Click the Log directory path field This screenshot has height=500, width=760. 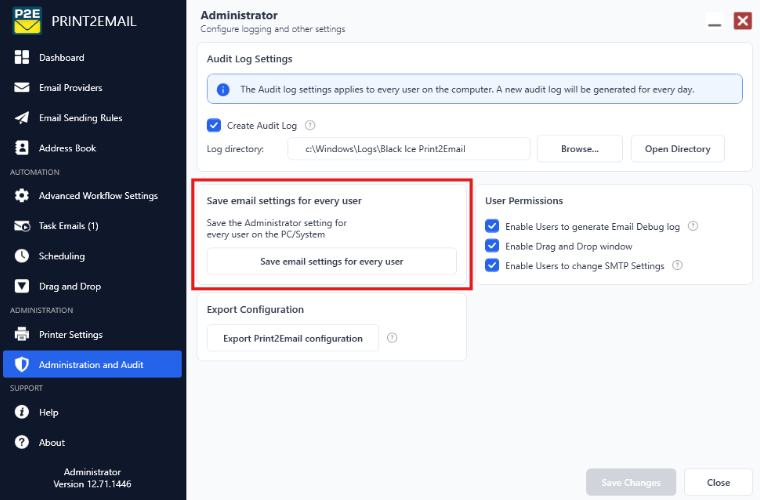pyautogui.click(x=409, y=149)
